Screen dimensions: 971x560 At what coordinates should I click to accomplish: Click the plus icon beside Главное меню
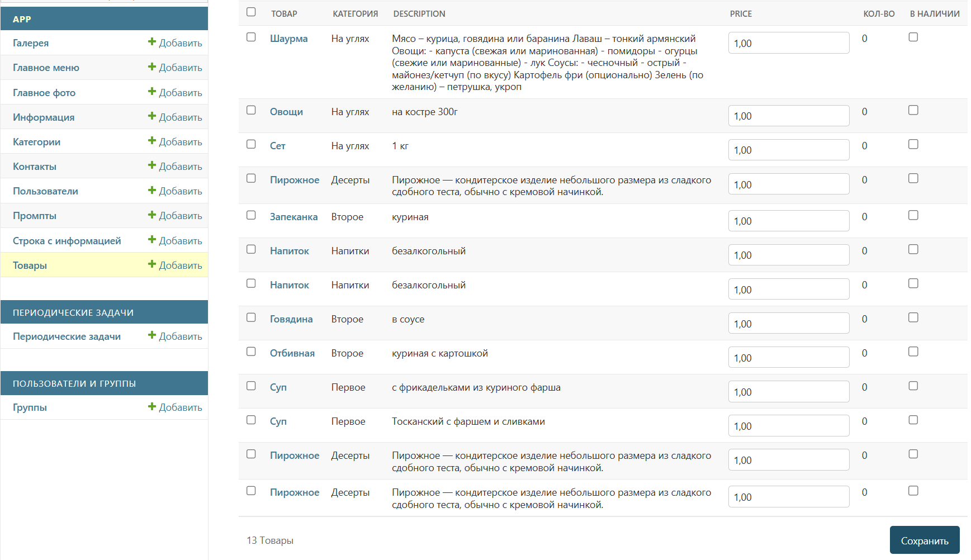point(152,67)
